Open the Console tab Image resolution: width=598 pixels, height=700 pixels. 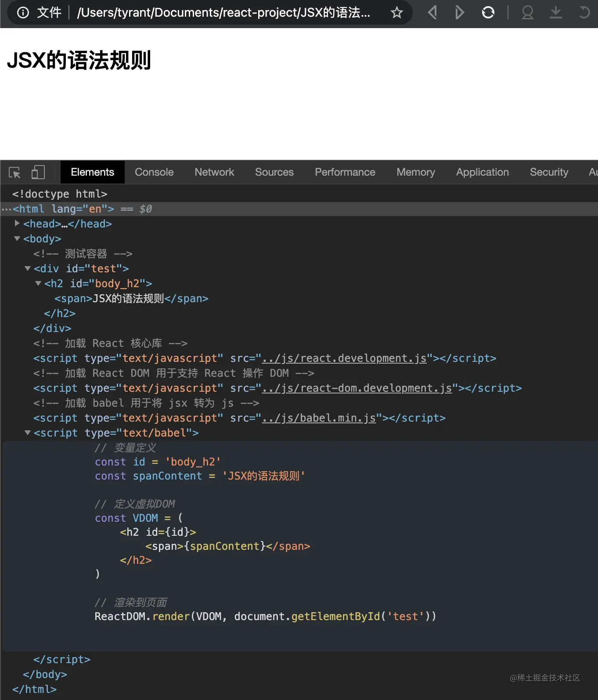point(154,172)
